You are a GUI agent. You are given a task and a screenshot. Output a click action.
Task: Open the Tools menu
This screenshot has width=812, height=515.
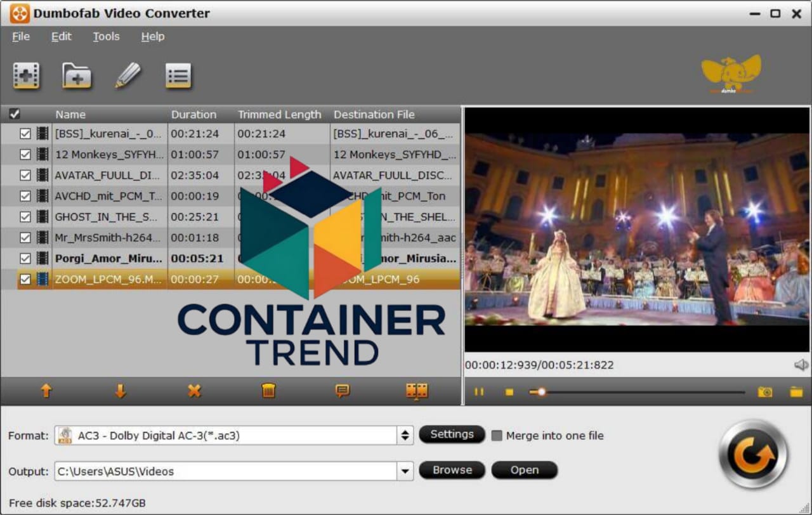tap(106, 36)
